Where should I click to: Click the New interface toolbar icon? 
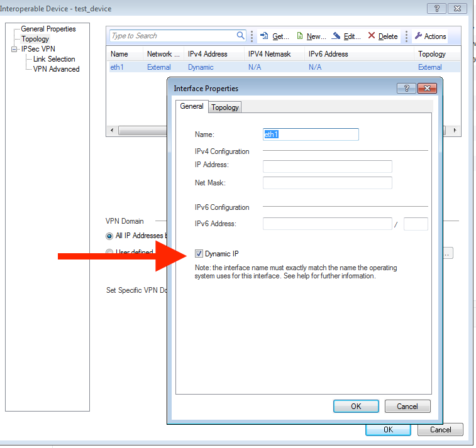tap(300, 36)
